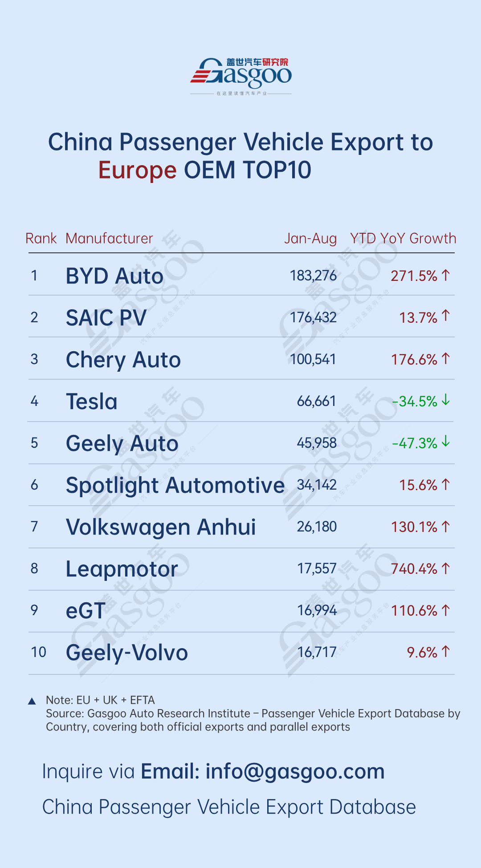Viewport: 481px width, 868px height.
Task: Open the info@gasgoo.com email link
Action: click(295, 771)
